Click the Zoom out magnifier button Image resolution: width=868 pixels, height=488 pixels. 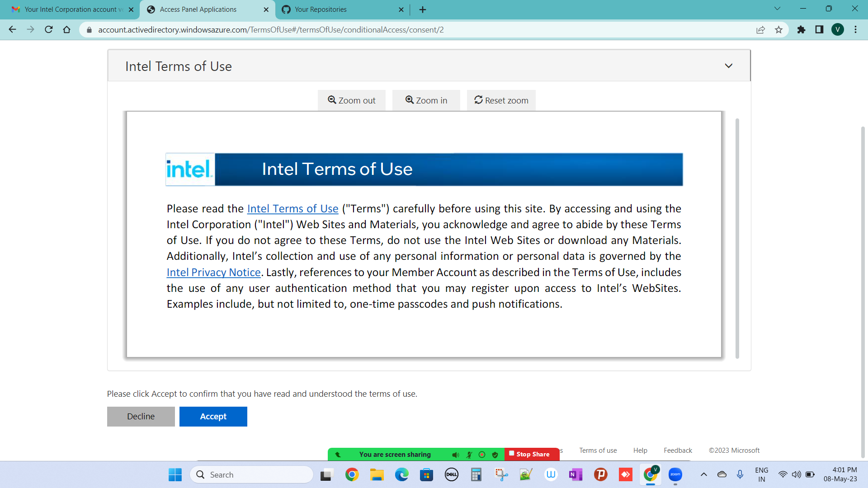tap(351, 100)
